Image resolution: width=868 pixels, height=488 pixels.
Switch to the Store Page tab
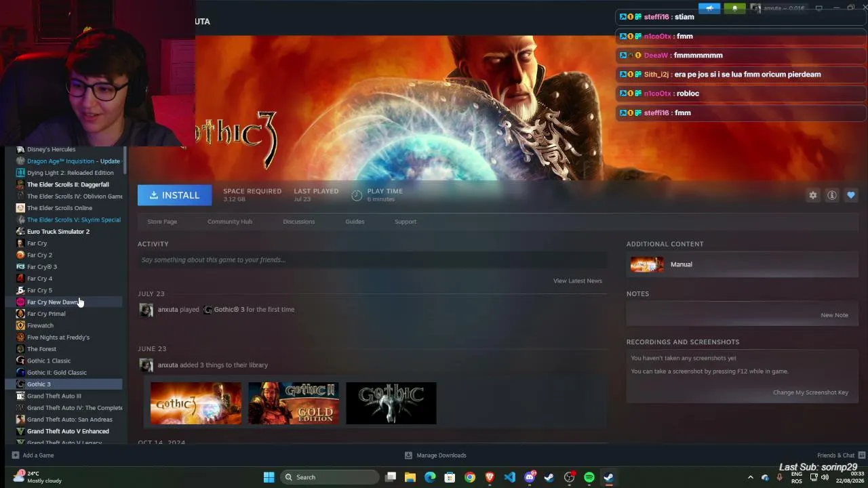pos(162,222)
